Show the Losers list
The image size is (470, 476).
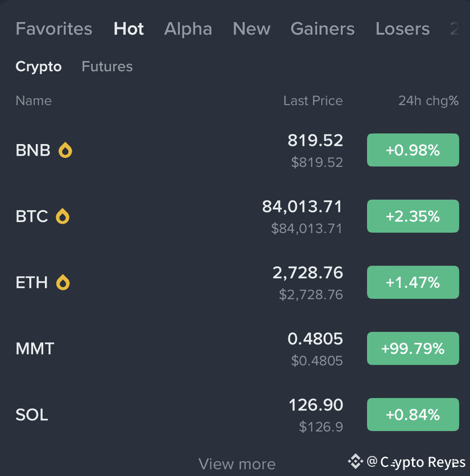402,29
